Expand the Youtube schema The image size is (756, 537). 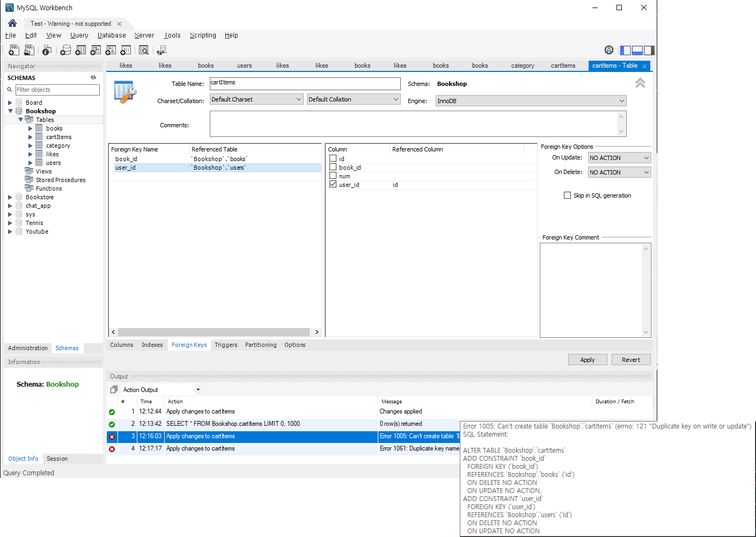(x=10, y=231)
